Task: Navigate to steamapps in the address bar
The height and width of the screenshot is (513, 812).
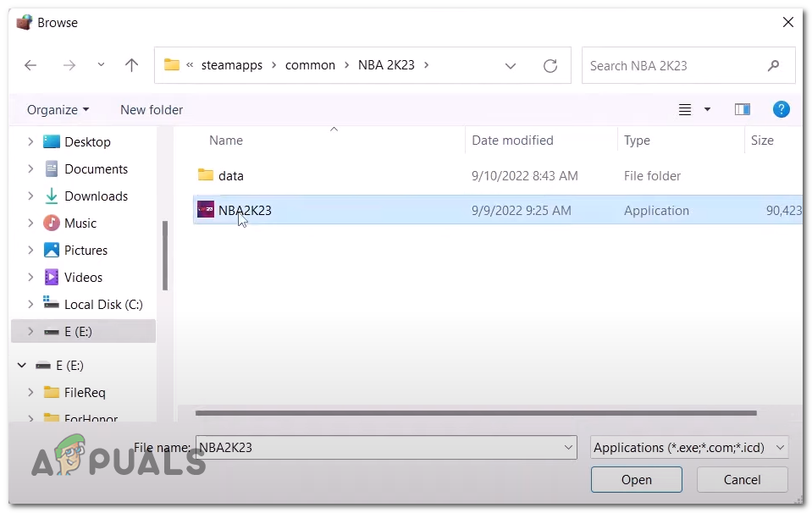Action: click(231, 65)
